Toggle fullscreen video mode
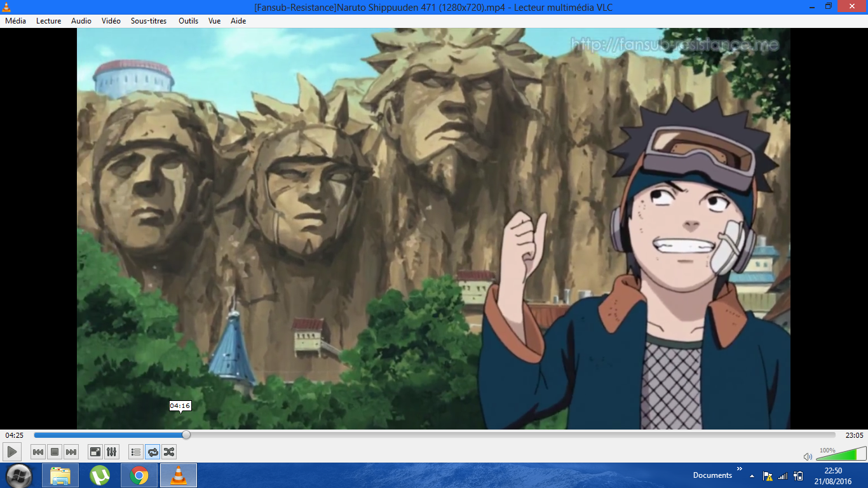 (95, 452)
